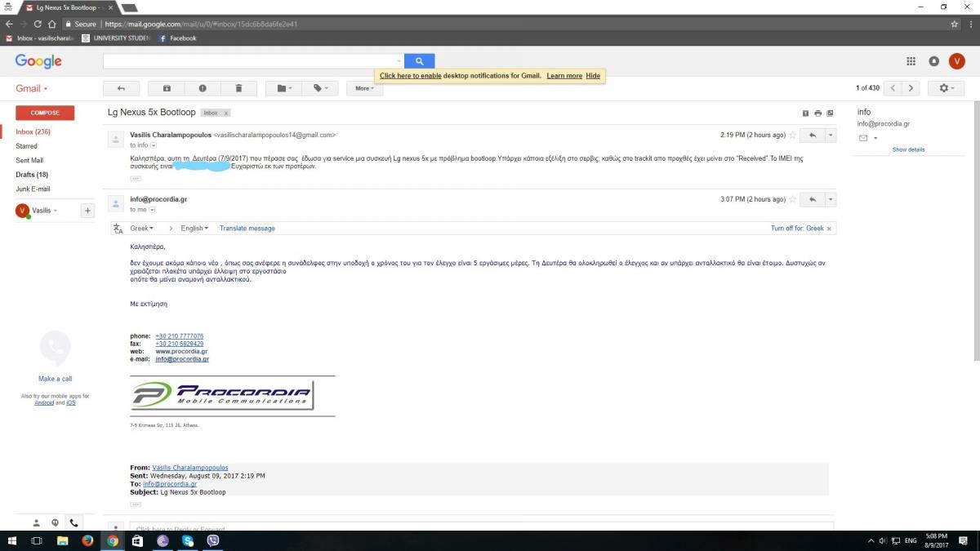Show details of 'to me' recipients

pos(152,210)
